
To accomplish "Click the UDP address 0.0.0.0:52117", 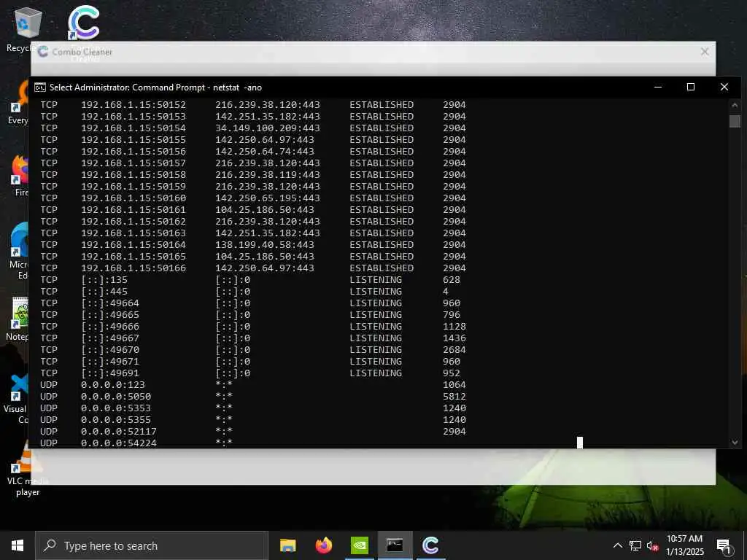I will click(x=119, y=432).
